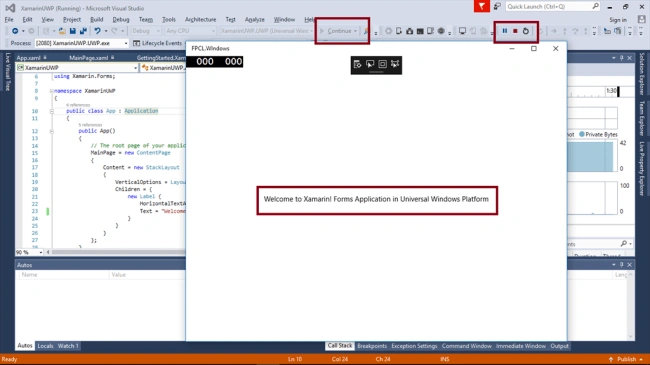Open the Project menu

(72, 19)
